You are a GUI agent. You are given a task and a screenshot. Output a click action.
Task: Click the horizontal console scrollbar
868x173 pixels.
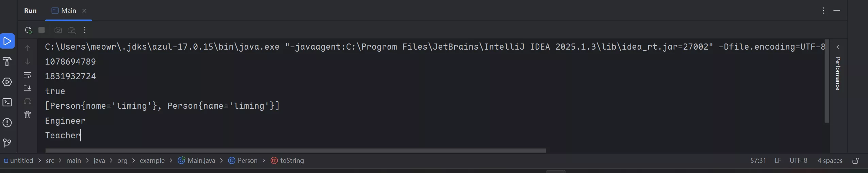[x=295, y=150]
